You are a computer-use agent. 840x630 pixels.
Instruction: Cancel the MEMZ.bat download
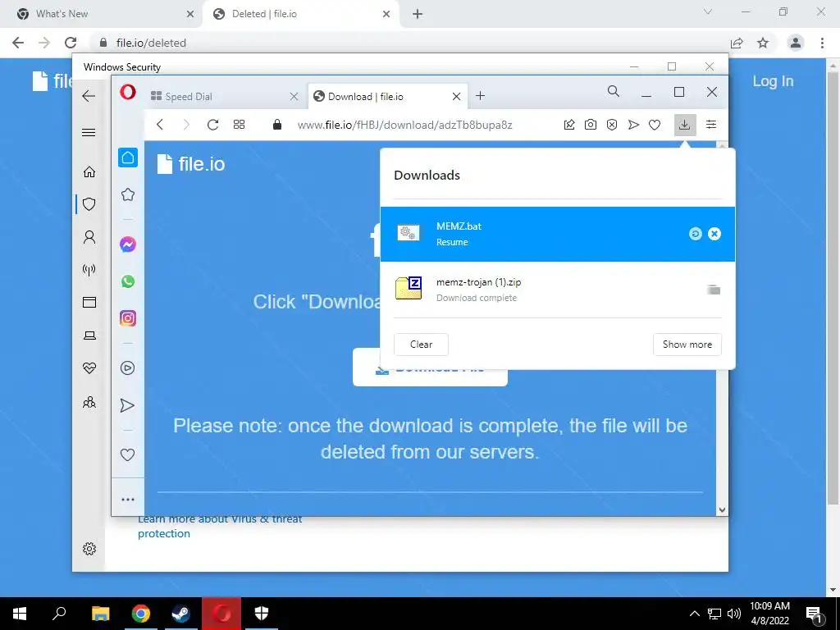[x=714, y=234]
